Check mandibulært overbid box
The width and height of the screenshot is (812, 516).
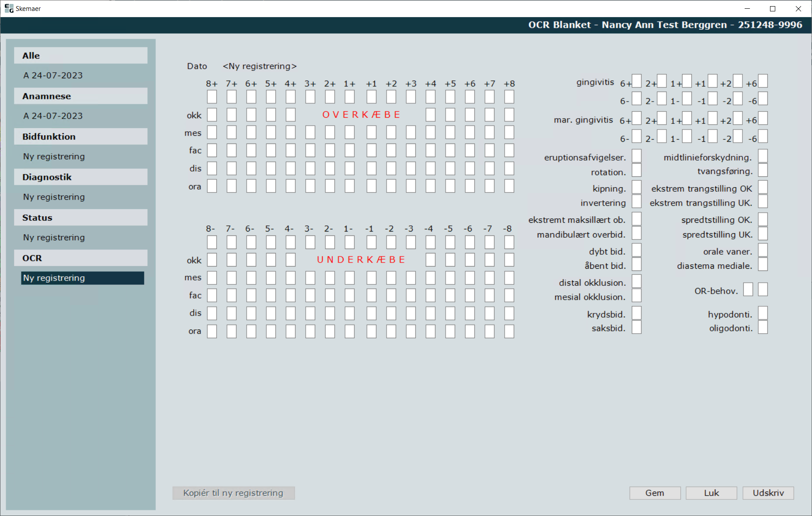coord(637,233)
